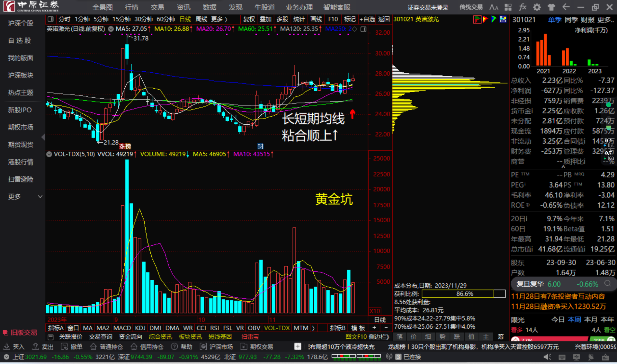Expand the 更多 sidebar chevron

pyautogui.click(x=40, y=197)
